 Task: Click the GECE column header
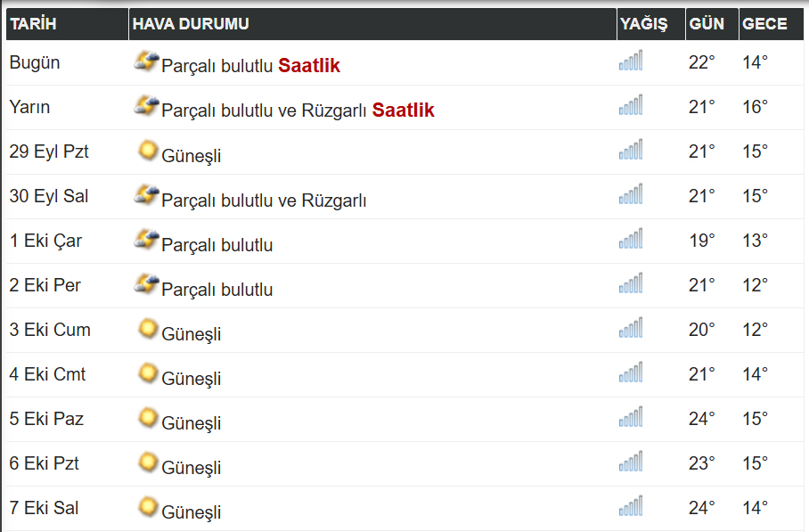[x=772, y=24]
